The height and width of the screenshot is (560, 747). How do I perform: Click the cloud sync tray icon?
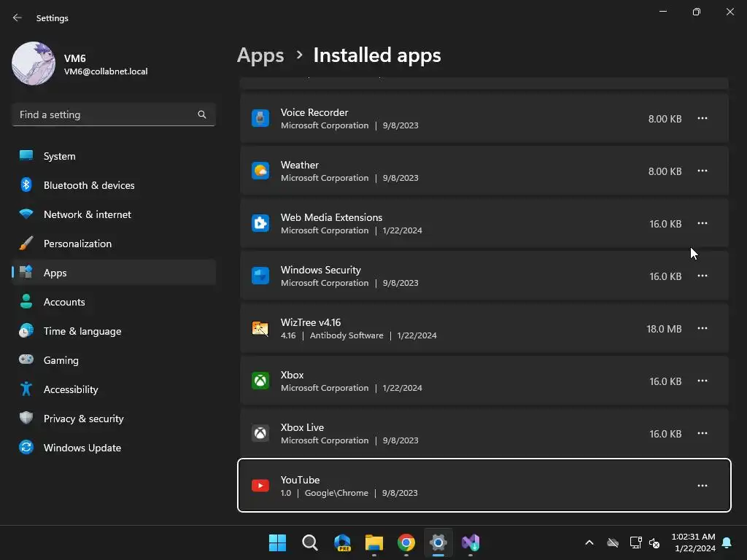[613, 542]
